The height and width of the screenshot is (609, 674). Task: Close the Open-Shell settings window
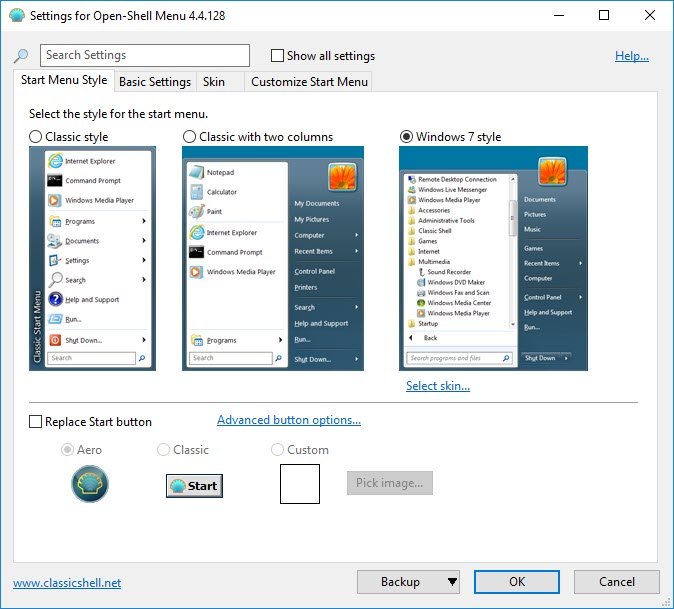[x=650, y=15]
